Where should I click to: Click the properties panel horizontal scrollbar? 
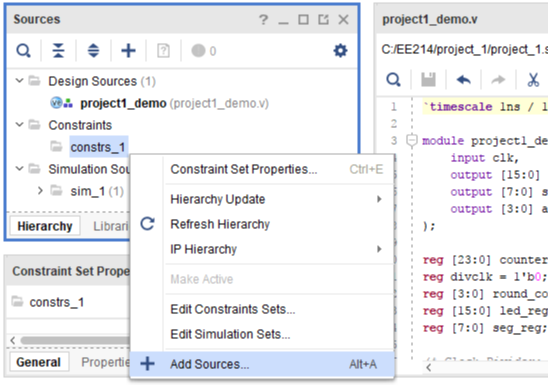(x=75, y=340)
